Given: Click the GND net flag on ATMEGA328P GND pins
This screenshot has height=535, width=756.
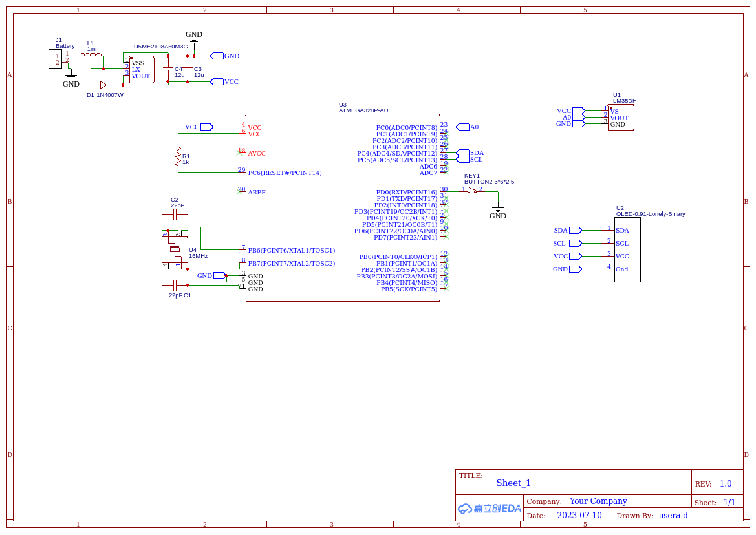Looking at the screenshot, I should click(x=211, y=276).
